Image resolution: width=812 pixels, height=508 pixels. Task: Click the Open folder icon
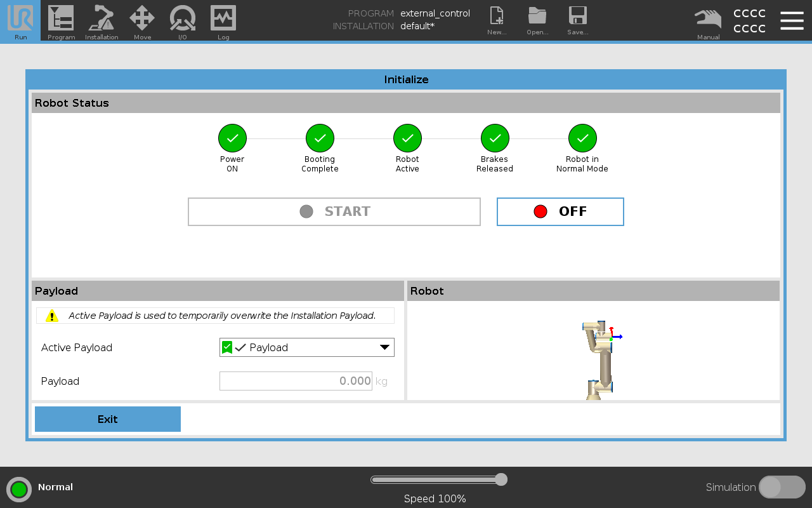point(537,20)
